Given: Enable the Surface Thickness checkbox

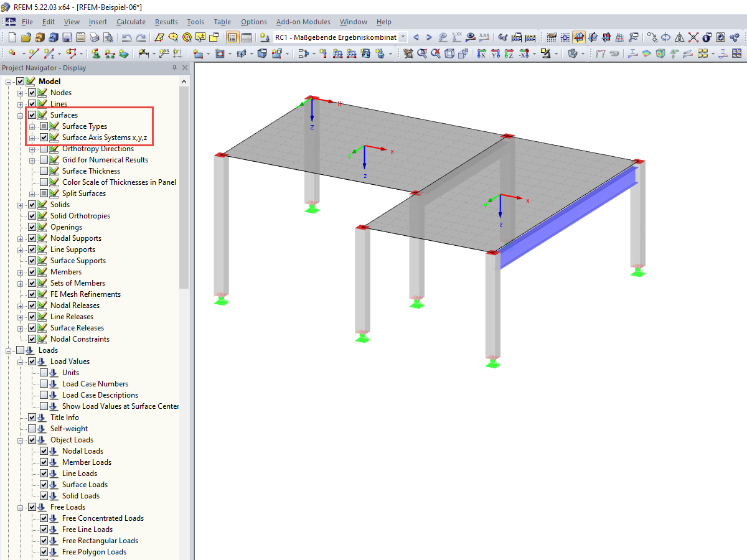Looking at the screenshot, I should [44, 171].
